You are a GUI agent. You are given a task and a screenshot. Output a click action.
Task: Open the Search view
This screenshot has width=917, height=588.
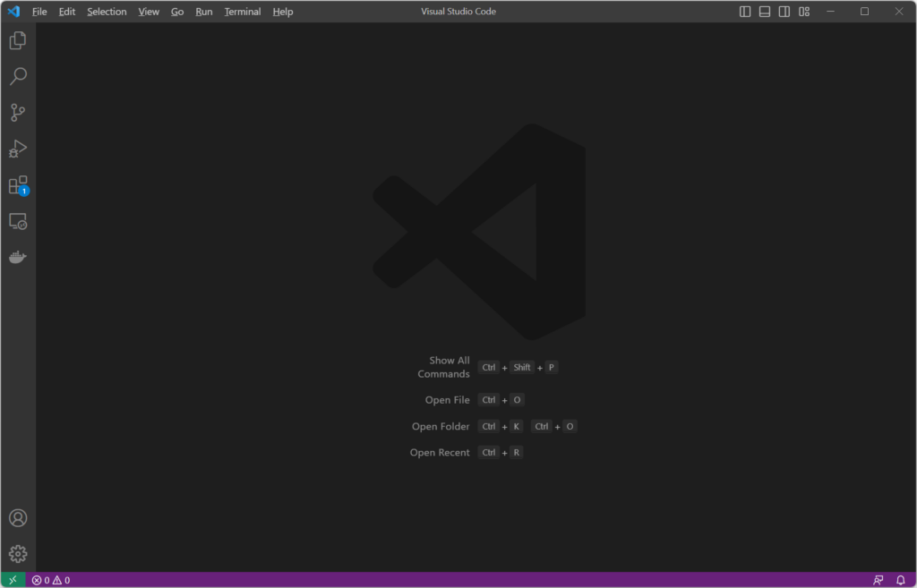tap(18, 76)
